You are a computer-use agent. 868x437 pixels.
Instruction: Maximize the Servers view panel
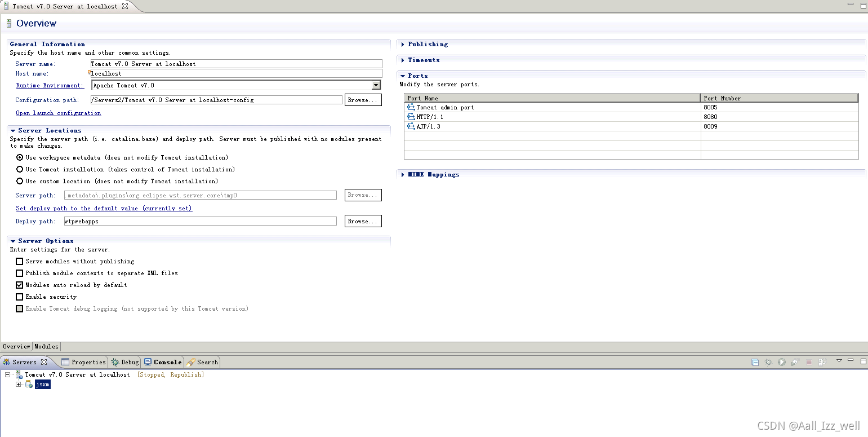(x=863, y=361)
